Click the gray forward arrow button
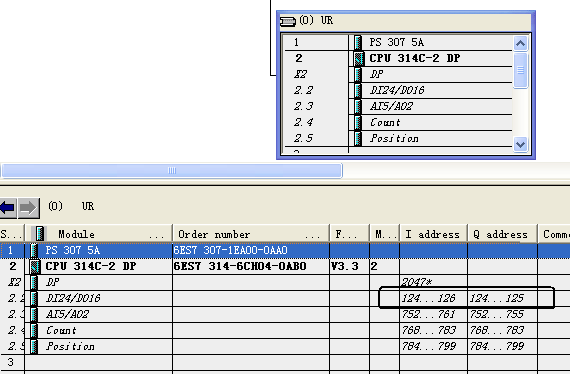The width and height of the screenshot is (570, 374). point(29,208)
